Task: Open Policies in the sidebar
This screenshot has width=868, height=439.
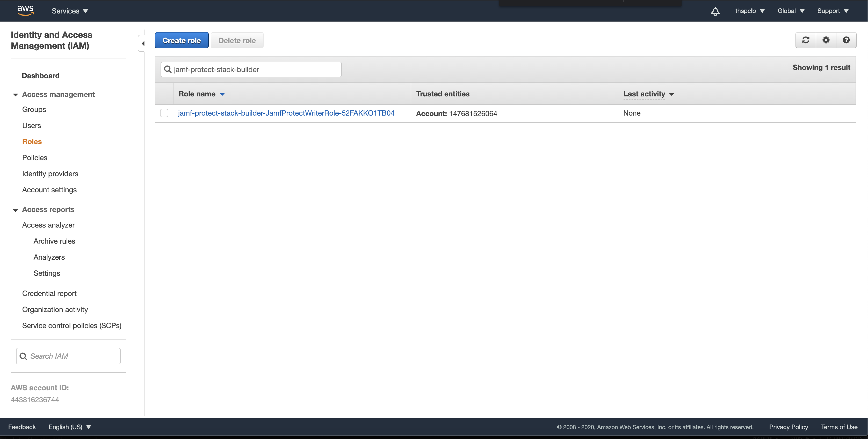Action: click(x=35, y=158)
